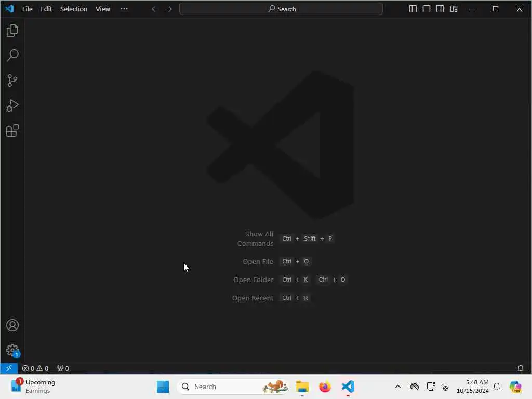Go back with the left arrow

(x=155, y=9)
